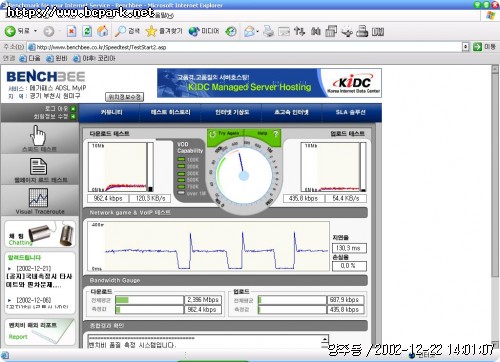Click the 120.3 KB/s download value box
This screenshot has height=362, width=500.
[x=150, y=198]
